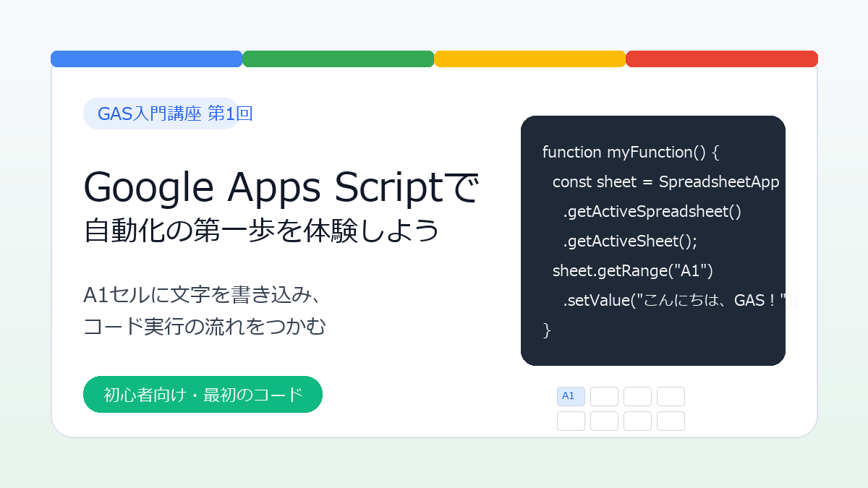Click the .setValue("こんにちは、GAS！") line
The height and width of the screenshot is (488, 868).
[x=680, y=300]
